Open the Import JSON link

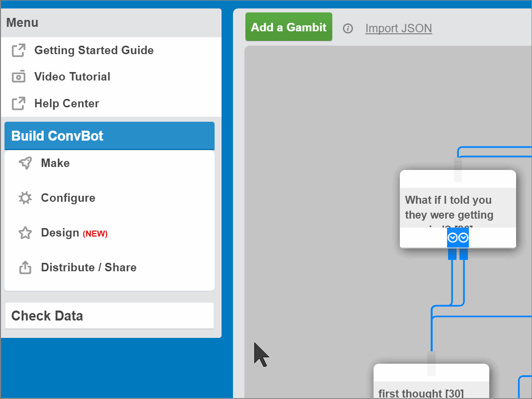[398, 28]
